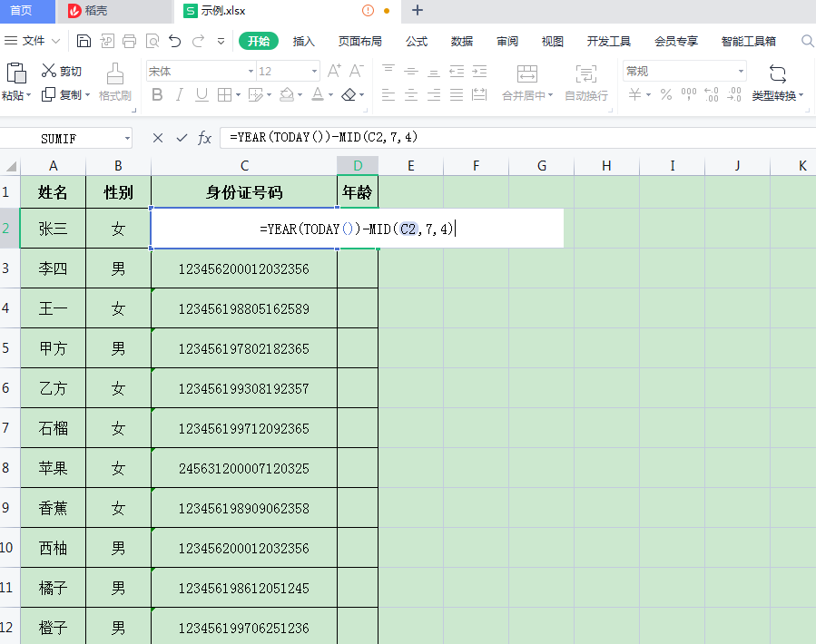Align text right

[x=434, y=94]
